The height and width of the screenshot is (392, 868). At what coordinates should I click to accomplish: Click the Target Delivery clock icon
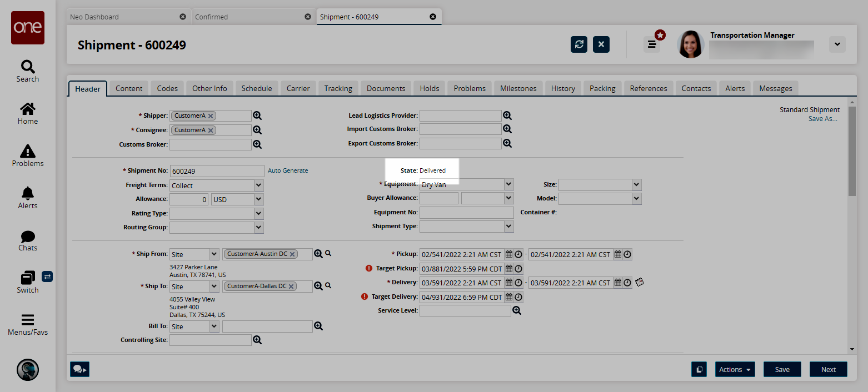tap(518, 297)
